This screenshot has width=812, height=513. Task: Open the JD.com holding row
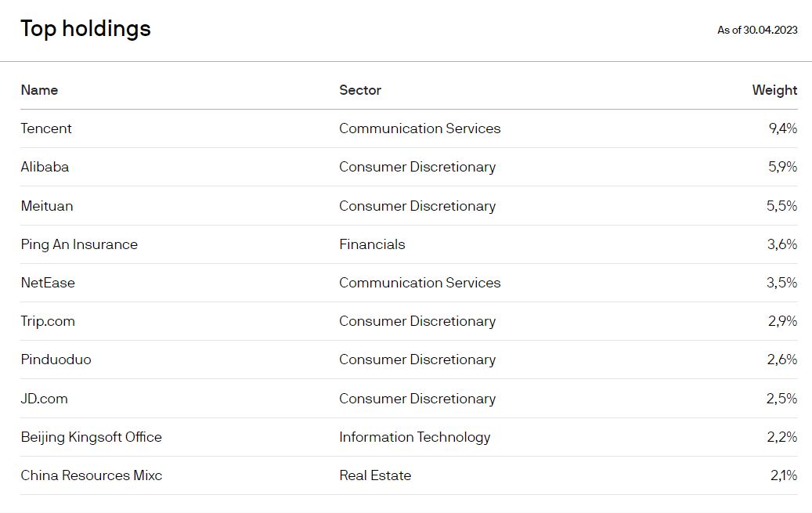(45, 399)
